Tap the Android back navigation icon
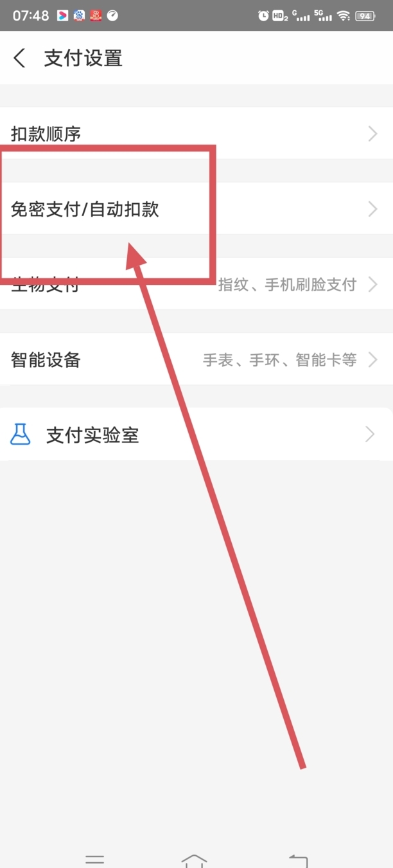 pos(298,860)
